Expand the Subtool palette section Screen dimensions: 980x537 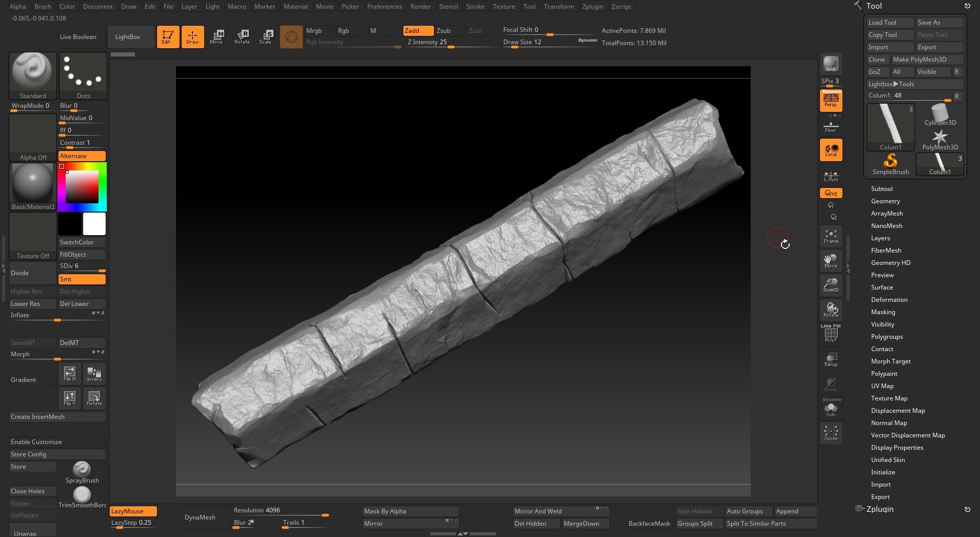[881, 189]
